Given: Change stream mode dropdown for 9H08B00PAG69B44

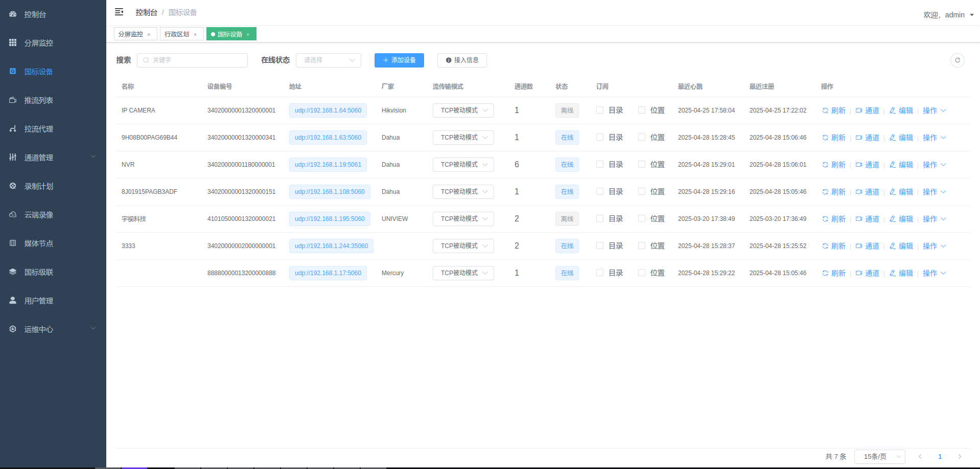Looking at the screenshot, I should pos(463,138).
